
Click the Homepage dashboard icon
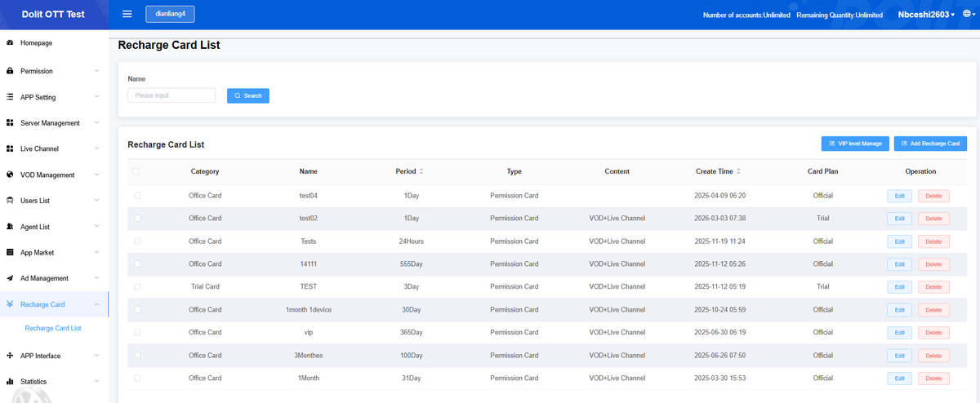(10, 42)
